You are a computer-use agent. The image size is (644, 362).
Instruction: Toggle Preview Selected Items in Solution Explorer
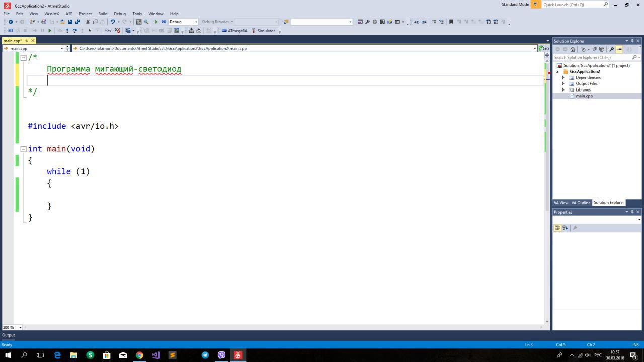[619, 49]
